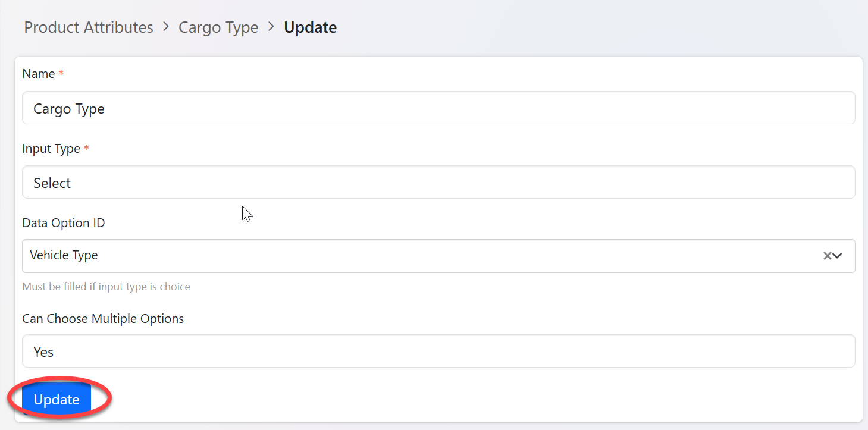Image resolution: width=868 pixels, height=430 pixels.
Task: Focus the Name input field
Action: click(x=438, y=108)
